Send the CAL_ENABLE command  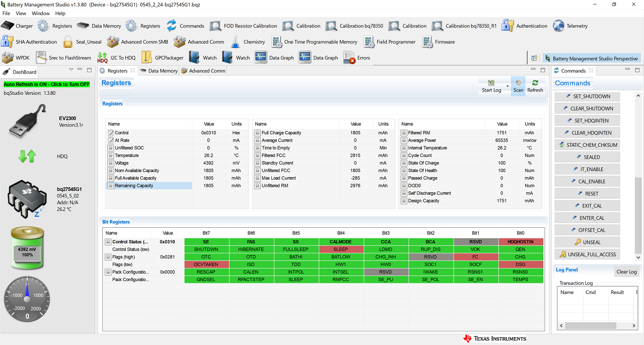pyautogui.click(x=587, y=181)
